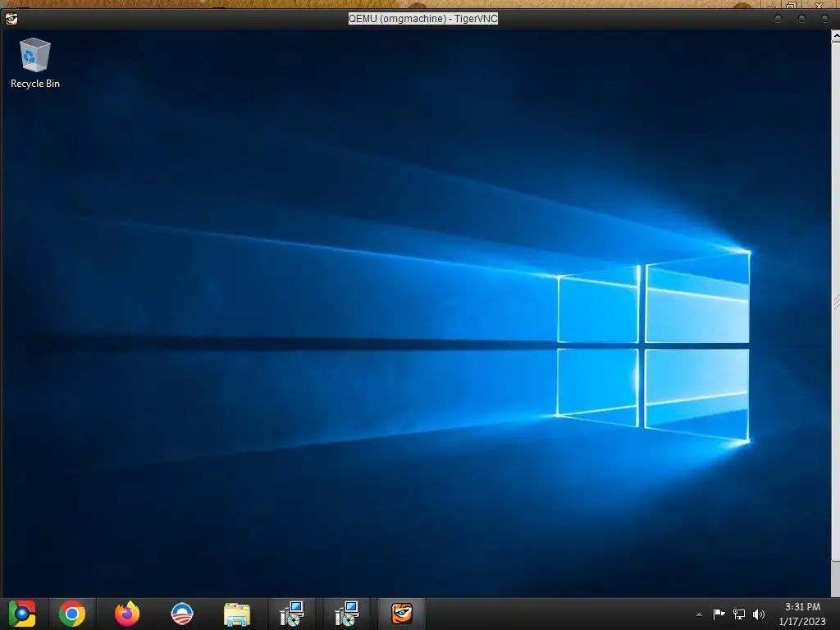Open the Obama-logo app on taskbar

(182, 614)
